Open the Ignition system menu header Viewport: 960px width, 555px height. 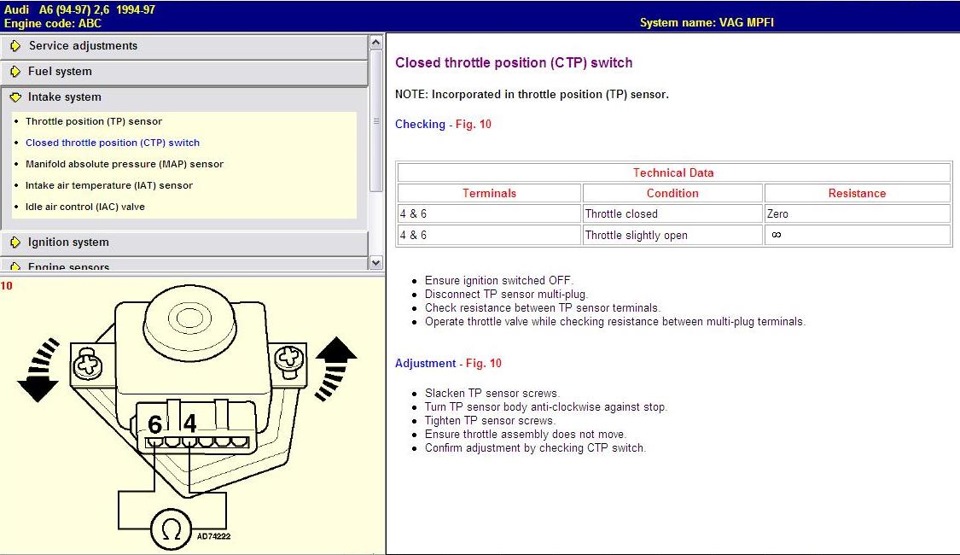pos(184,243)
